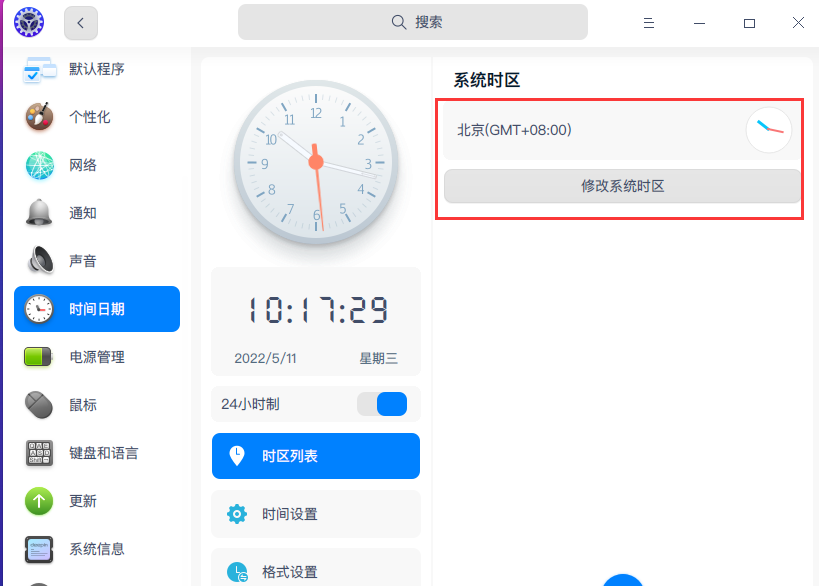Click the search magnifier icon
This screenshot has width=819, height=586.
[x=399, y=22]
